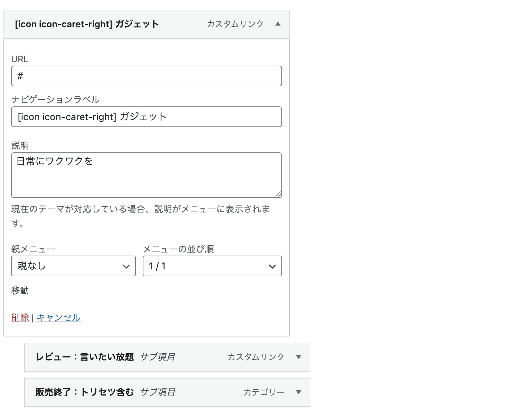Image resolution: width=506 pixels, height=420 pixels.
Task: Select the レビュー：言いたい放題 sub item title
Action: [x=85, y=357]
